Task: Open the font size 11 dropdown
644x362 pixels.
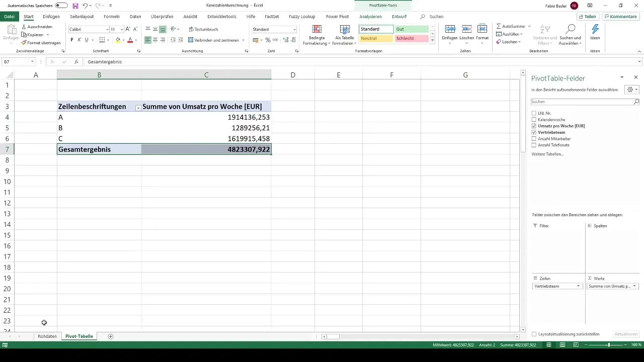Action: [121, 29]
